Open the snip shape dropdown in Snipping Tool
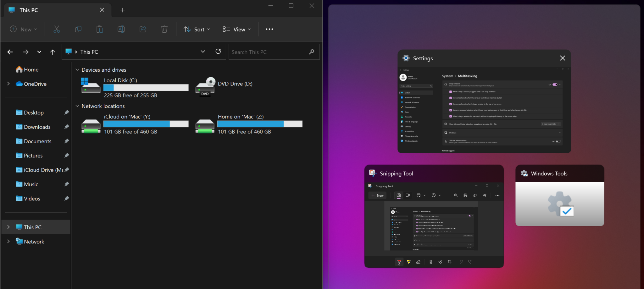Viewport: 644px width, 289px height. 421,195
